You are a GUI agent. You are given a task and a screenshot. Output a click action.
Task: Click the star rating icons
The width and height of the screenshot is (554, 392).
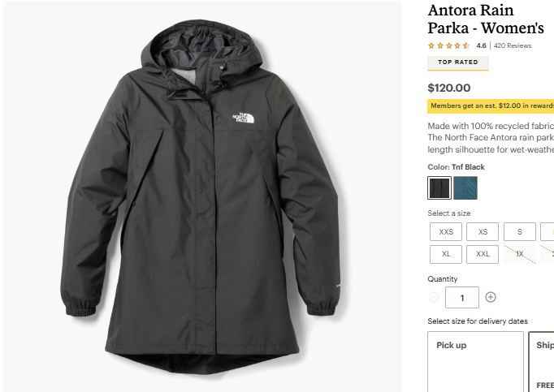tap(448, 45)
